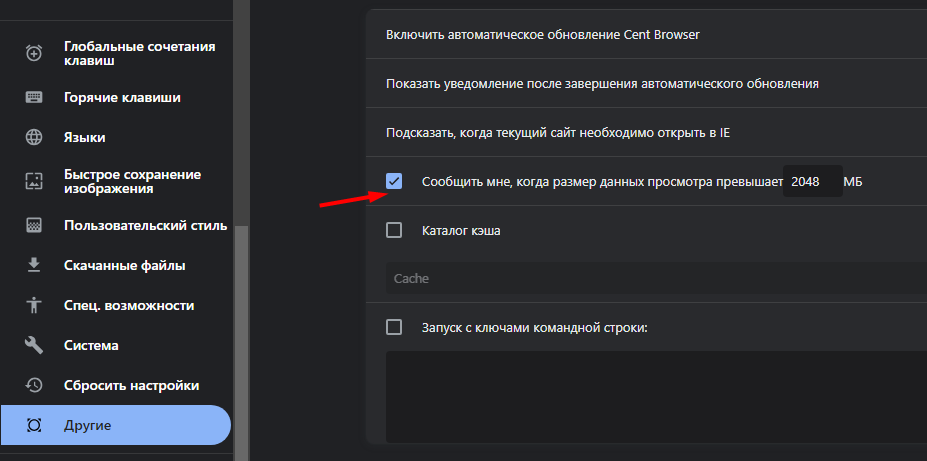927x461 pixels.
Task: Click Показать уведомление после завершения обновления row
Action: (x=646, y=83)
